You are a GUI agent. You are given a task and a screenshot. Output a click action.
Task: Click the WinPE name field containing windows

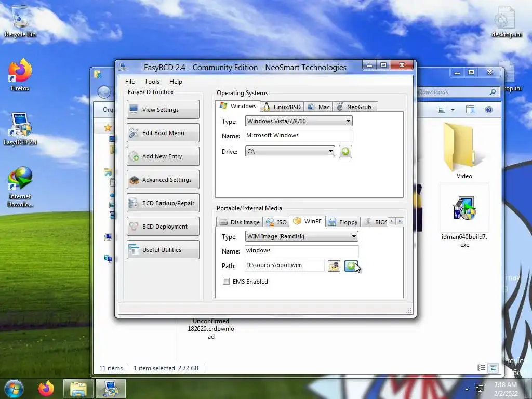click(x=301, y=251)
